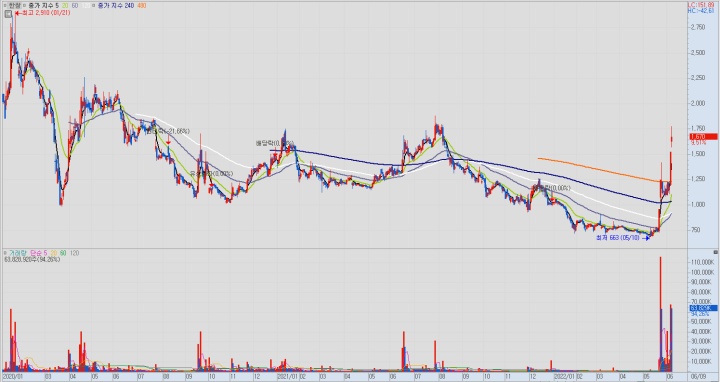The image size is (720, 382).
Task: Click the '종가 지수 240' moving average label
Action: coord(115,6)
